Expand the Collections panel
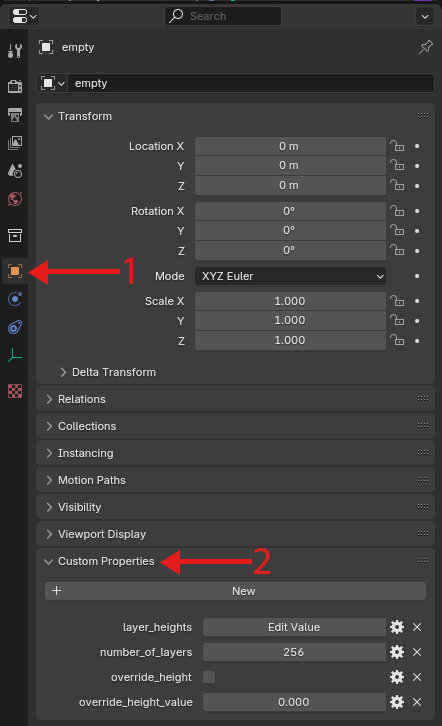This screenshot has height=726, width=442. point(49,426)
